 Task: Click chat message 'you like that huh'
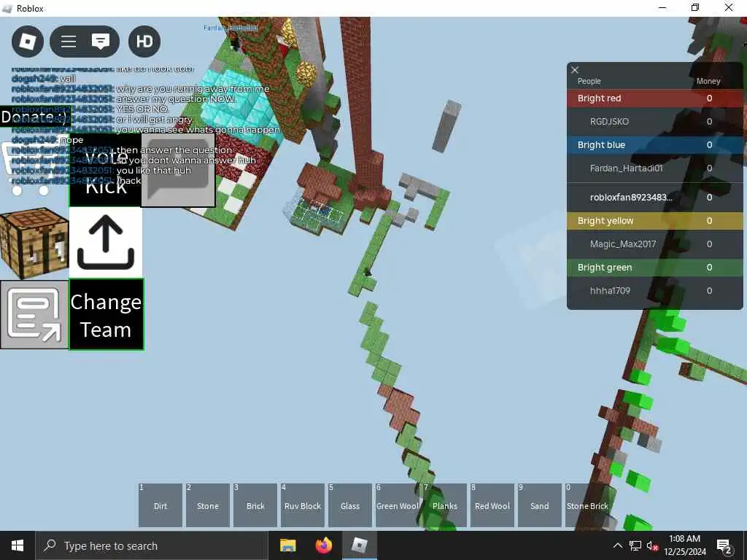tap(153, 171)
